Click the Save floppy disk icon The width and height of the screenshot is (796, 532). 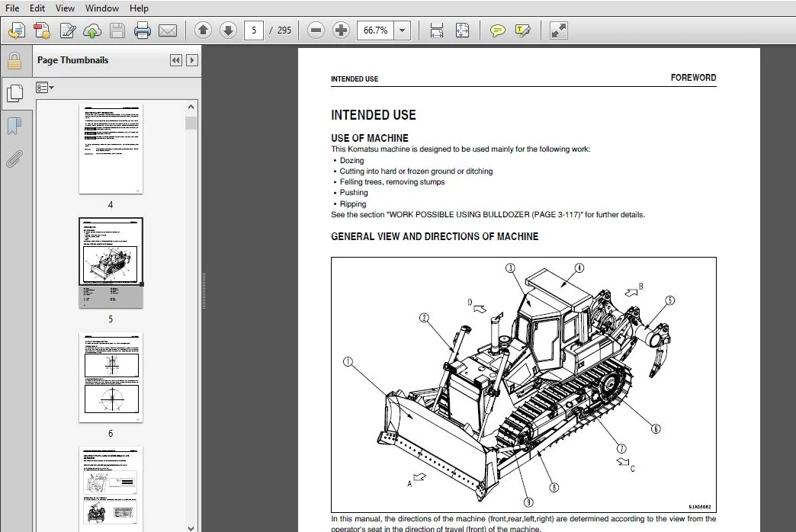pyautogui.click(x=117, y=30)
